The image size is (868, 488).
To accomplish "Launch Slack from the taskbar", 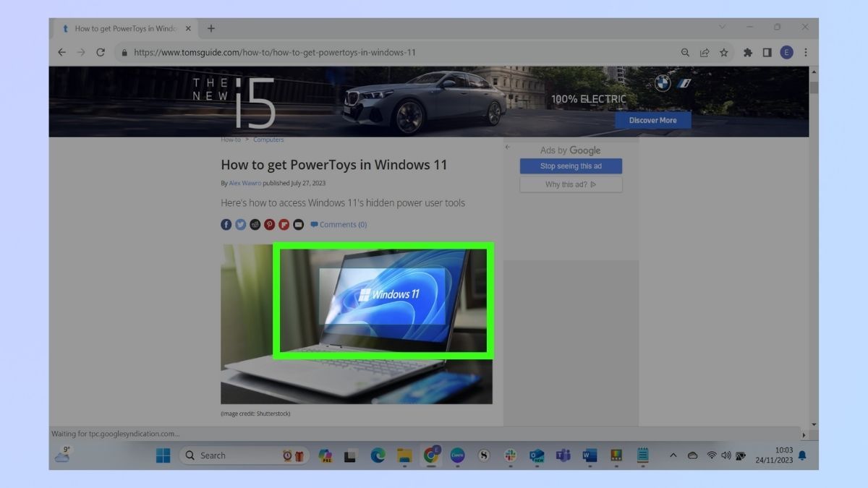I will coord(509,455).
